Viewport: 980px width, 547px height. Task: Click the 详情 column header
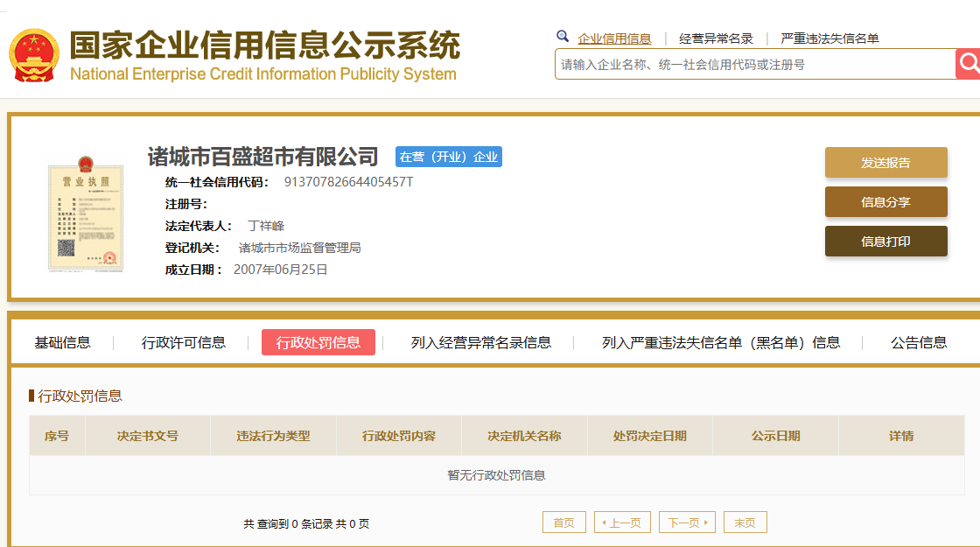click(x=901, y=436)
